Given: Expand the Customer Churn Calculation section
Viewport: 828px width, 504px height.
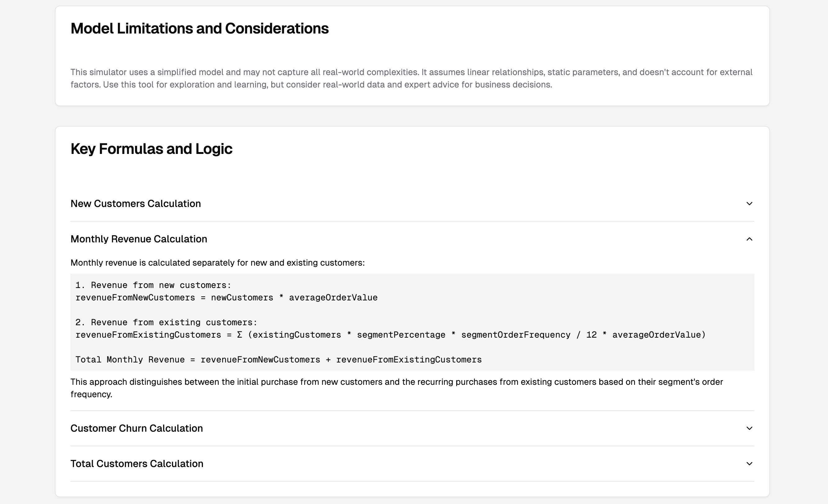Looking at the screenshot, I should [x=137, y=428].
